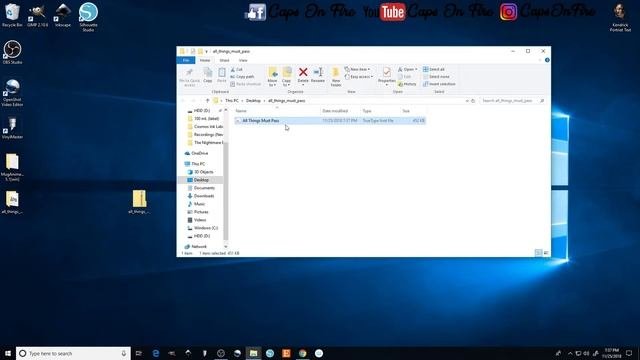Click Select all in ribbon
Viewport: 640px width, 360px height.
(x=434, y=69)
